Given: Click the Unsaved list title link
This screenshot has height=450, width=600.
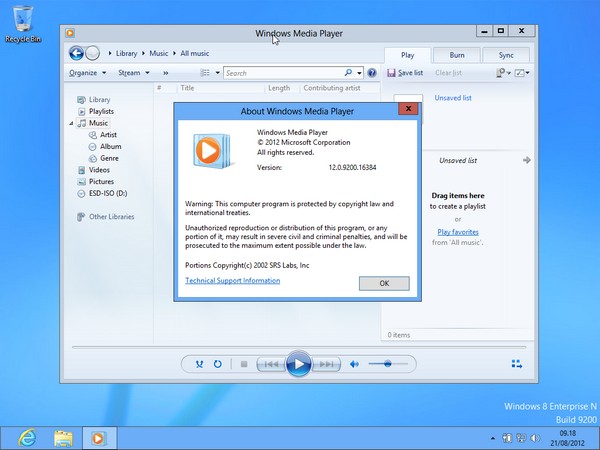Looking at the screenshot, I should point(453,98).
